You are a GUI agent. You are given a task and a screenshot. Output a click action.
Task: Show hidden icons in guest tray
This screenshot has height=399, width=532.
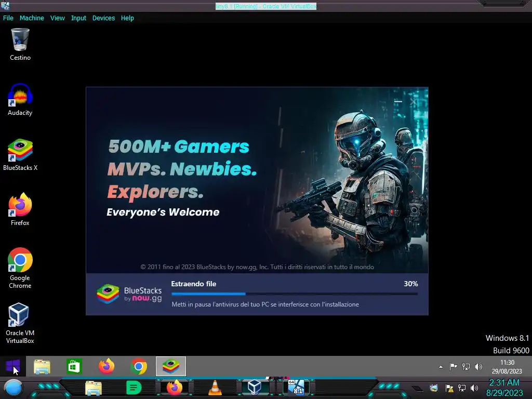coord(441,367)
